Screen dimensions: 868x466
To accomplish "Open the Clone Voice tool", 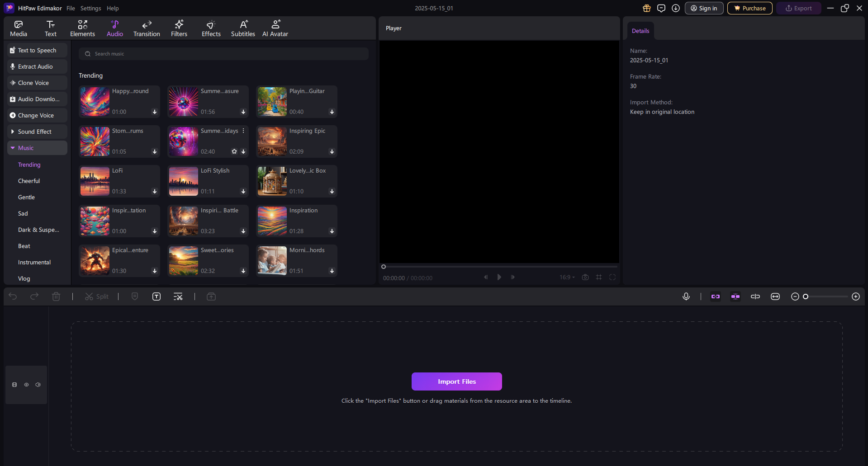I will (x=37, y=83).
